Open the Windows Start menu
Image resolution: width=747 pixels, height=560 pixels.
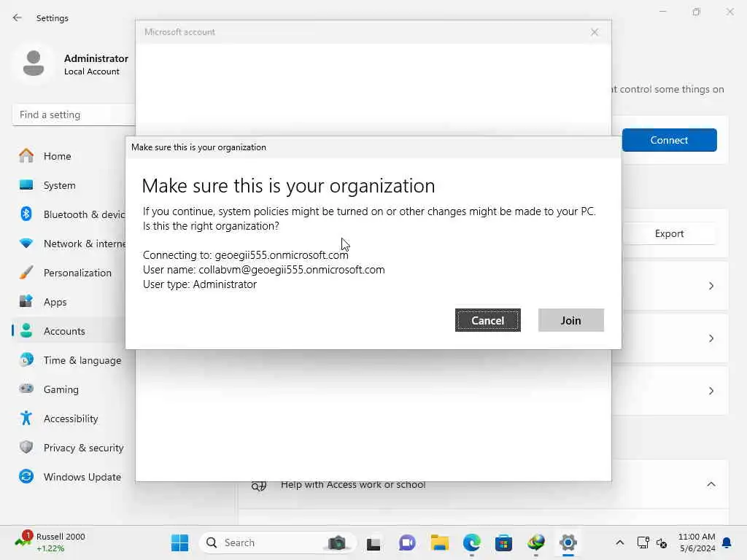point(179,542)
